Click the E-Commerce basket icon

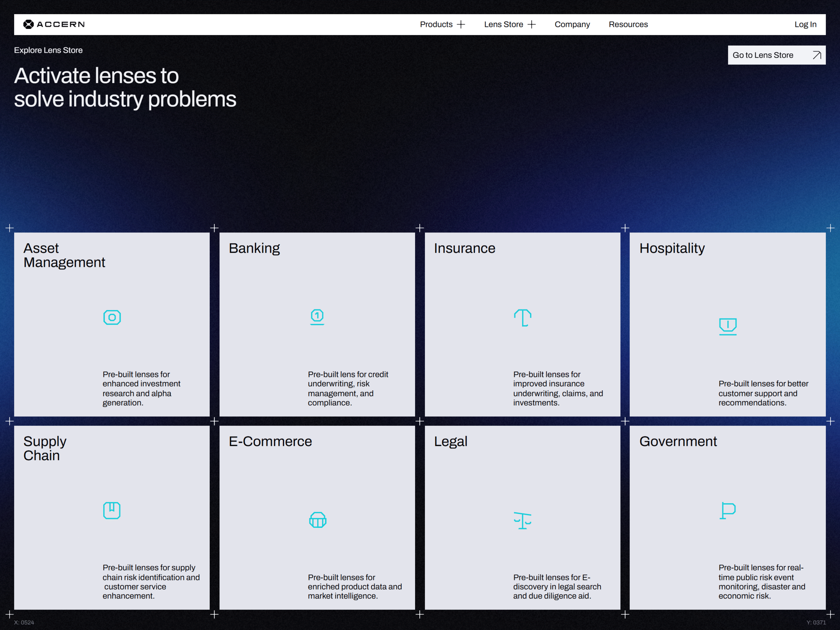(318, 520)
